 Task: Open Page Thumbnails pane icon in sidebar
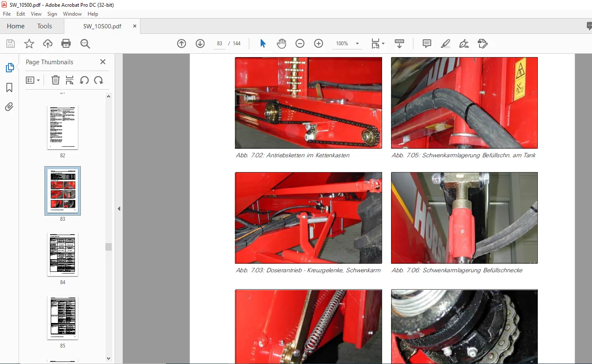click(9, 68)
